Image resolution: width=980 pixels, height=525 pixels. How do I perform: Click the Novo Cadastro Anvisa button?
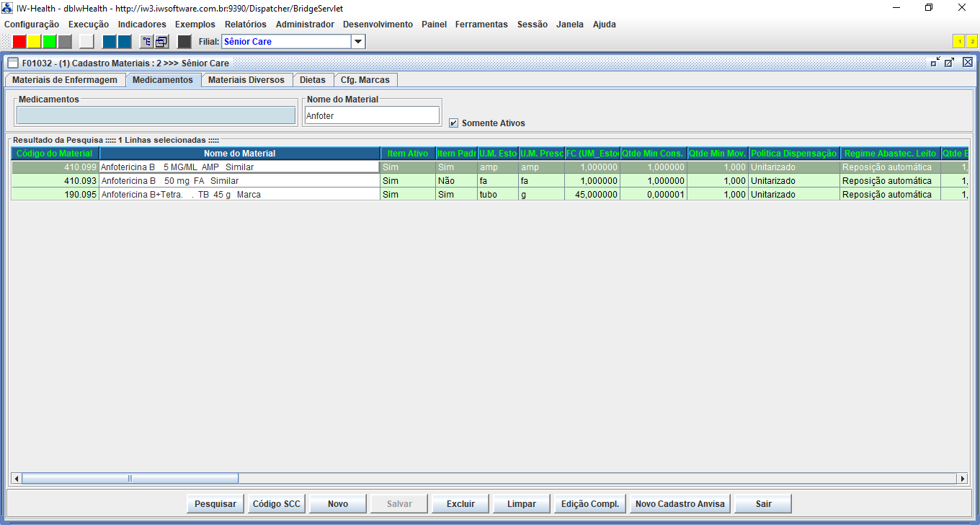tap(680, 504)
